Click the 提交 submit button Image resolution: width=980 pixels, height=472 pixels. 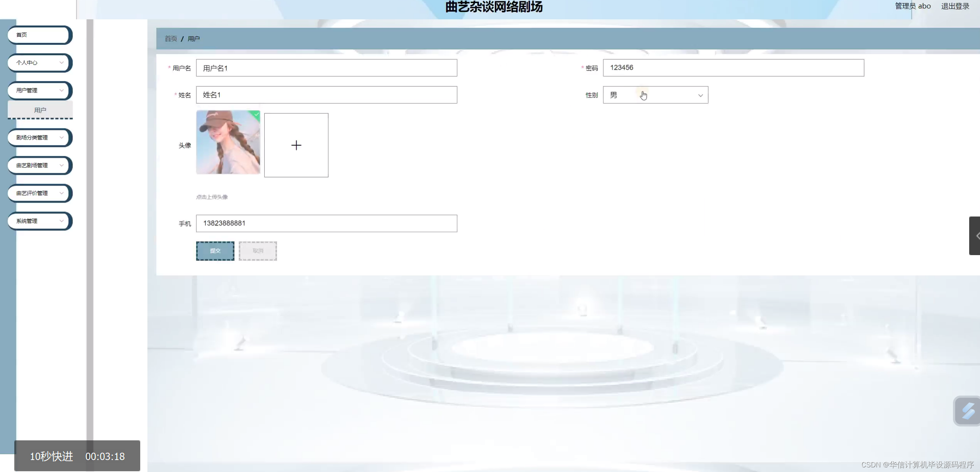(215, 251)
